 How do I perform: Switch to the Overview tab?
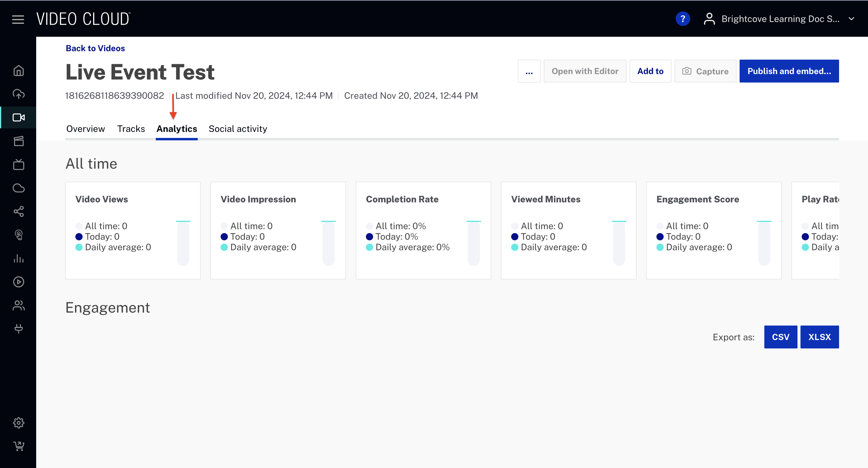[x=86, y=129]
